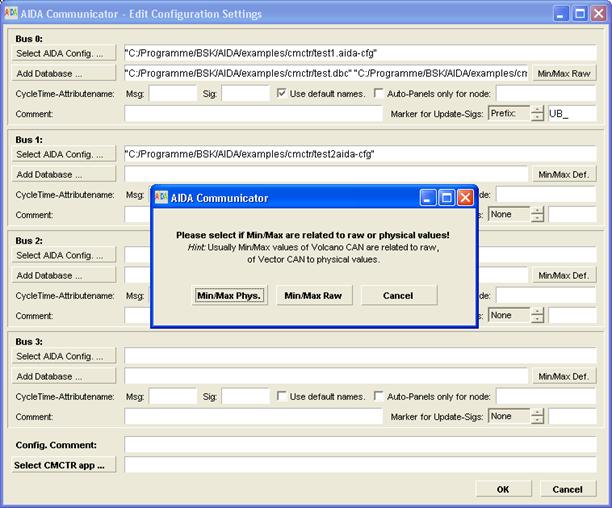Click Min/Max Phys. button in dialog
This screenshot has height=508, width=612.
coord(230,295)
